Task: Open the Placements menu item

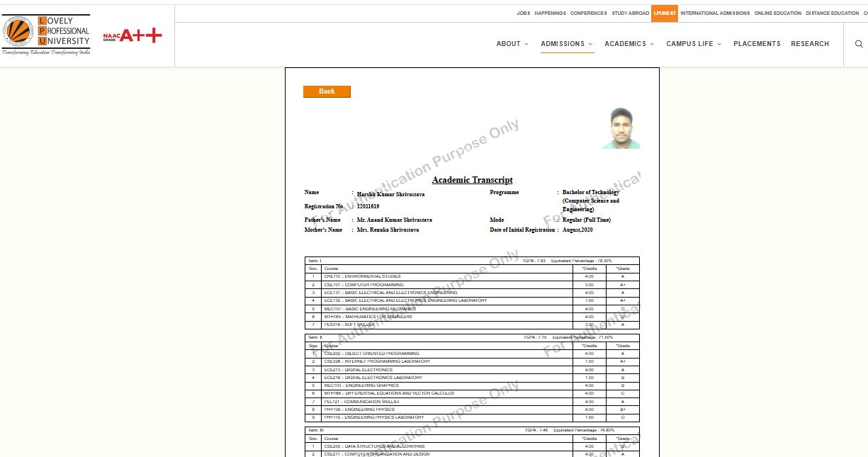Action: click(757, 44)
